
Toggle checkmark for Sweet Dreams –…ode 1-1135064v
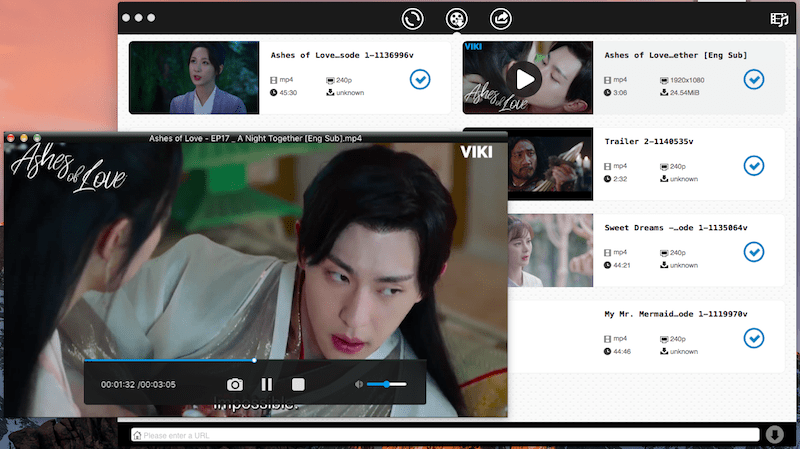(x=754, y=252)
